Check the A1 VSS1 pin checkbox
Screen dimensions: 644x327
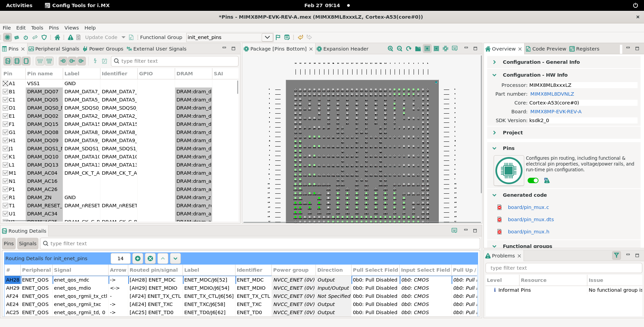5,83
